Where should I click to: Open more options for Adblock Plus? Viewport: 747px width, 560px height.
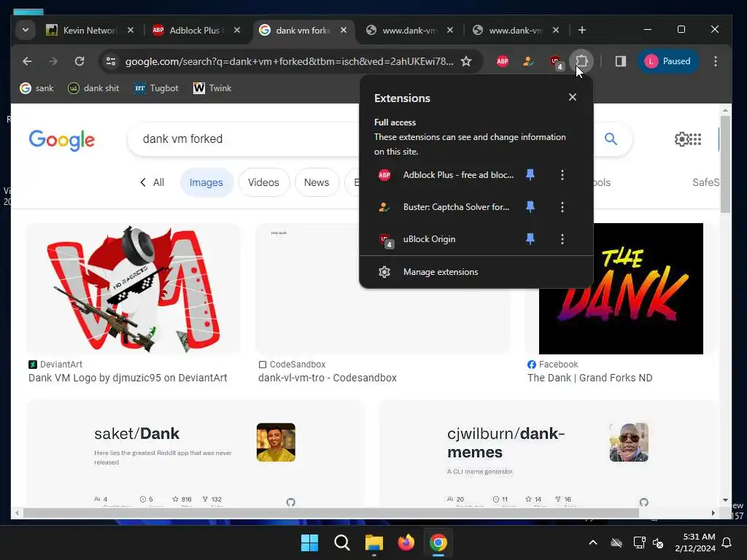click(x=562, y=175)
